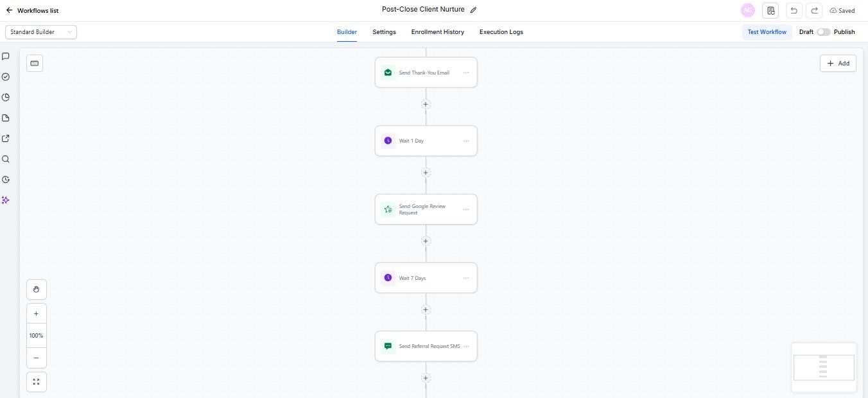Add step after Send Google Review Request
Viewport: 868px width, 398px height.
tap(426, 241)
